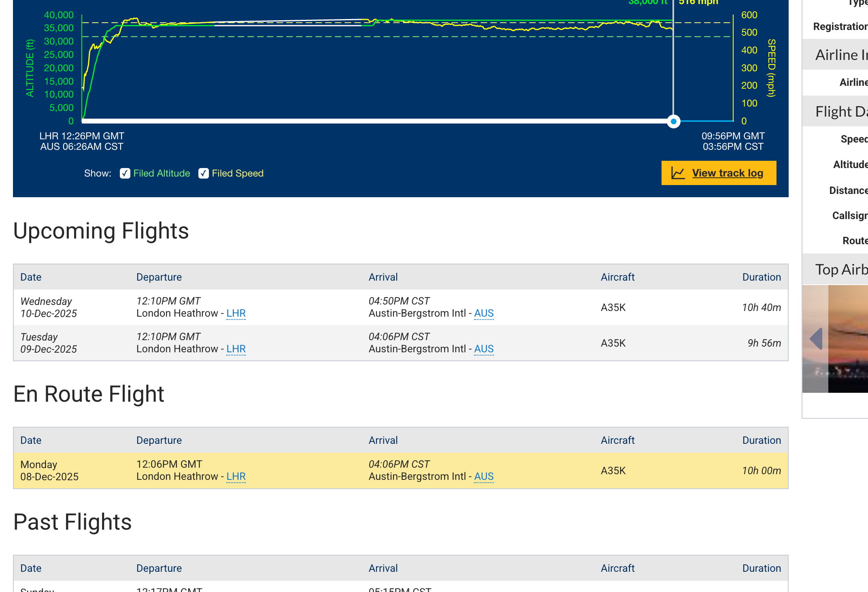The height and width of the screenshot is (592, 868).
Task: Click the chart icon beside View track log
Action: [x=678, y=173]
